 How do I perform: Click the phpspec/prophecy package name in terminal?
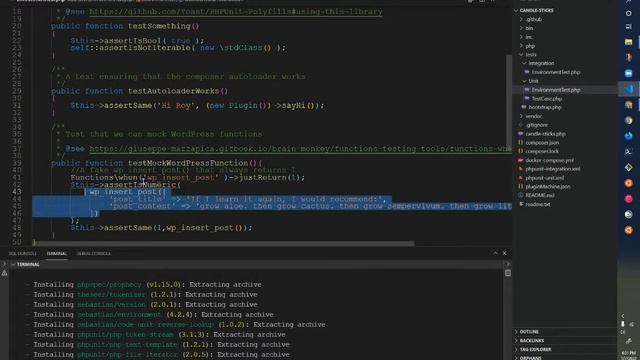tap(109, 284)
